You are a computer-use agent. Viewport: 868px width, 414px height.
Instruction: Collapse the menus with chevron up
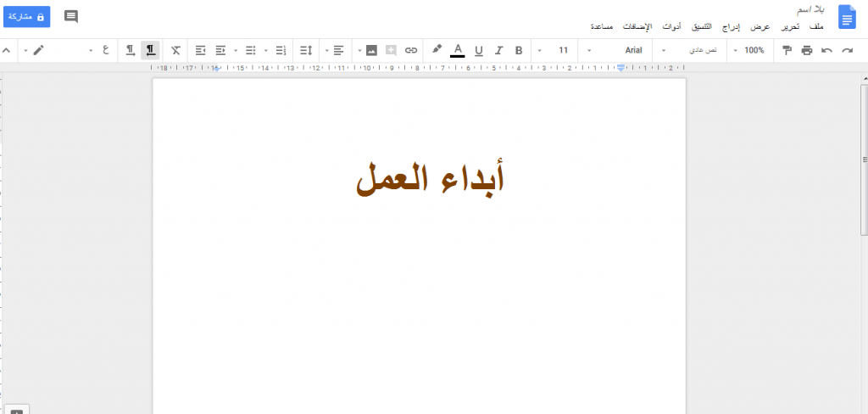[6, 50]
